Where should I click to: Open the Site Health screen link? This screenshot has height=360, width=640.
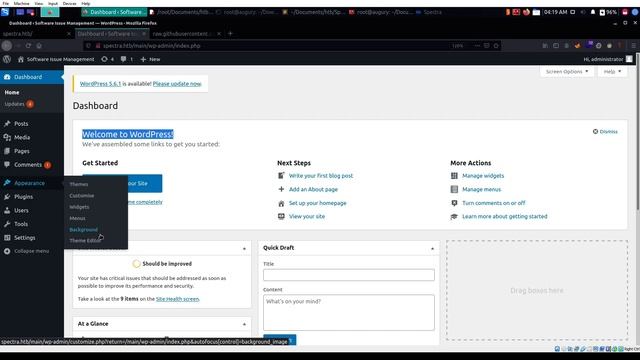tap(178, 299)
